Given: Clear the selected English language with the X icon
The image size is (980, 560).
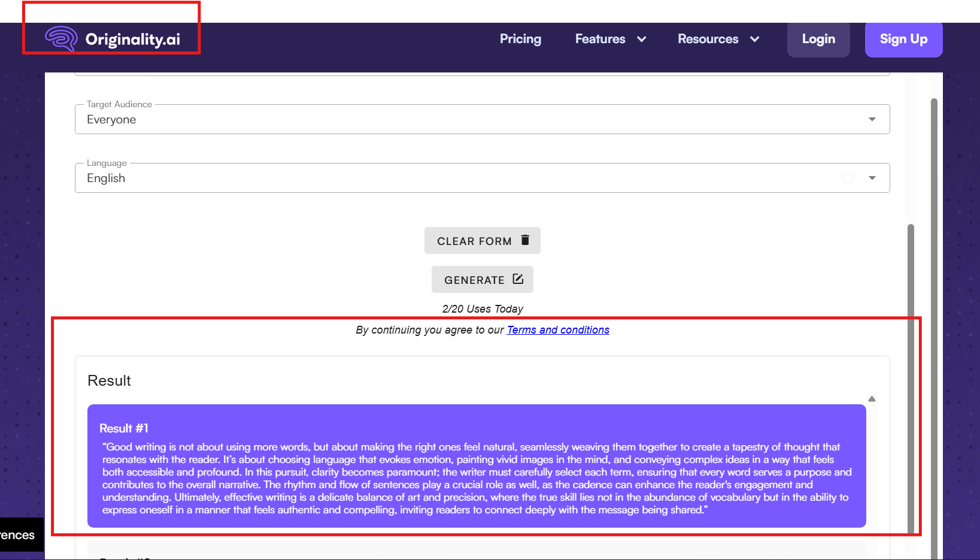Looking at the screenshot, I should 848,177.
